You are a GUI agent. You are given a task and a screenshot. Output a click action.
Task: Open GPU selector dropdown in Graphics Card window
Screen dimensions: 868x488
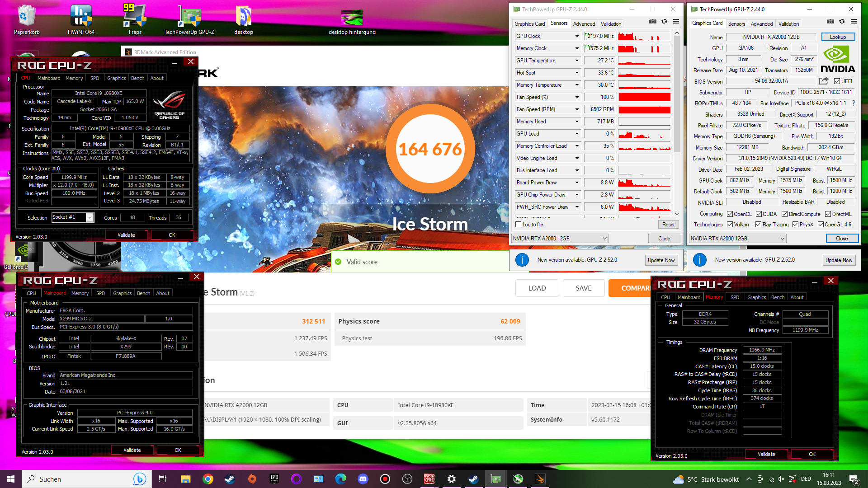pos(737,239)
